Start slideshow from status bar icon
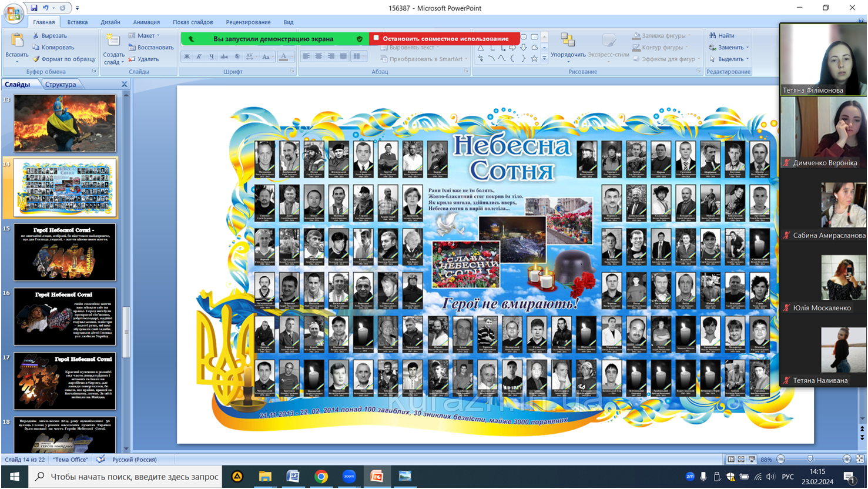 point(752,460)
